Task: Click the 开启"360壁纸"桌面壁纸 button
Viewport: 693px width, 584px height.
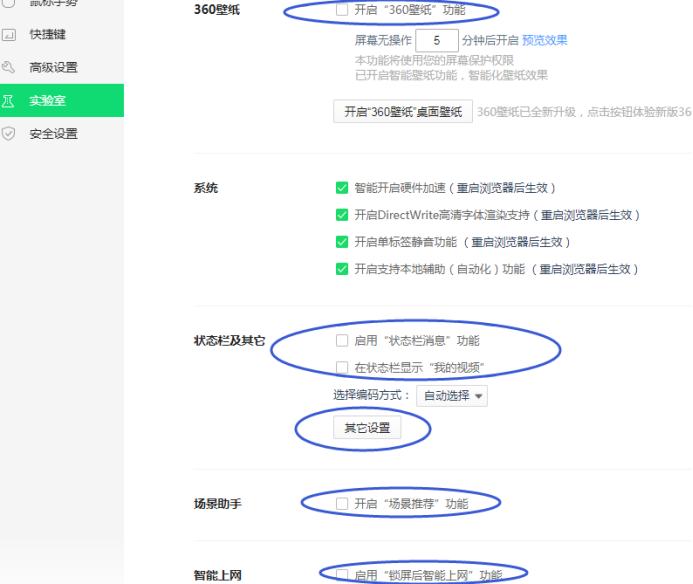Action: pyautogui.click(x=402, y=112)
